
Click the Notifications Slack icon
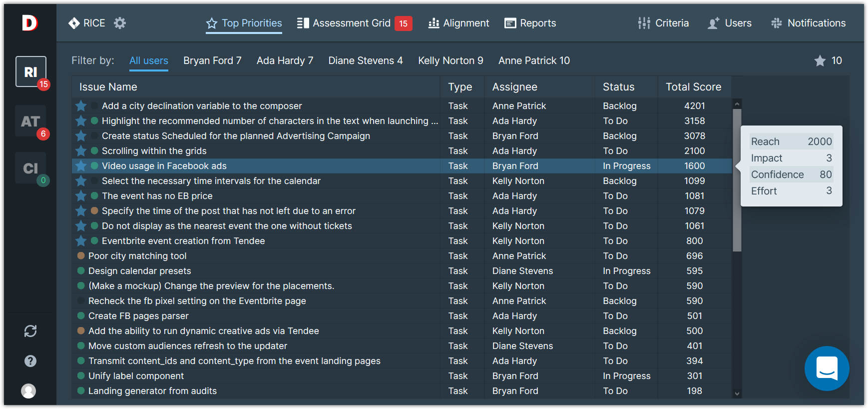click(777, 23)
